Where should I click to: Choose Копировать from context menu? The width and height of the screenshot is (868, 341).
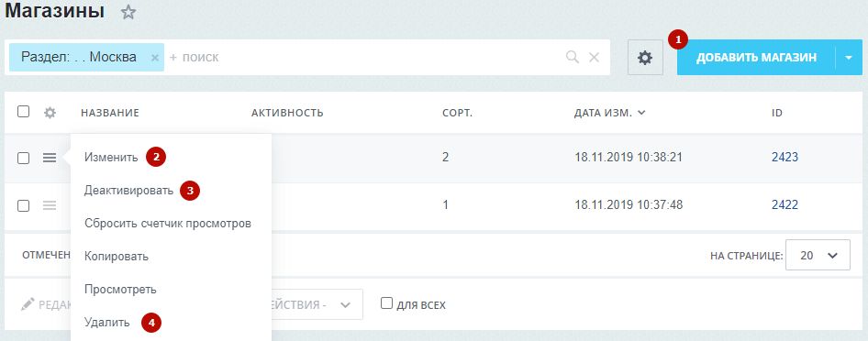[117, 257]
